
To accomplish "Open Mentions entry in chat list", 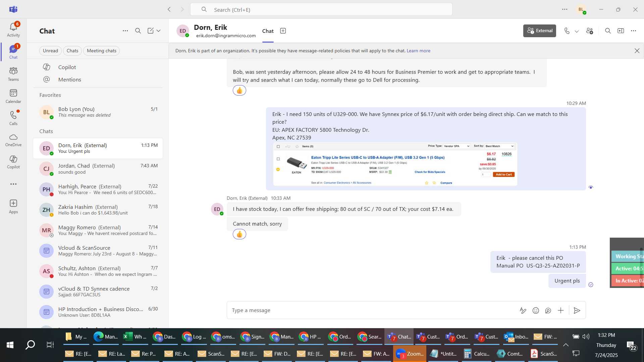I will [x=98, y=79].
